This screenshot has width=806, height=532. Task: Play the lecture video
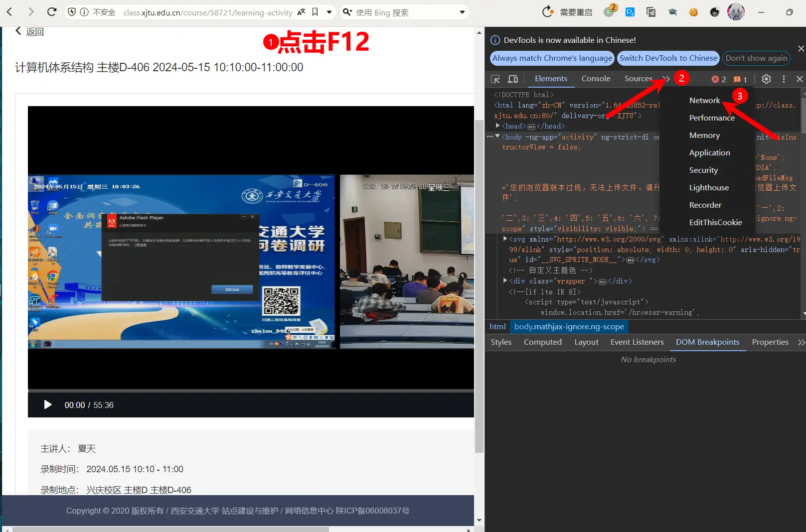pyautogui.click(x=48, y=404)
